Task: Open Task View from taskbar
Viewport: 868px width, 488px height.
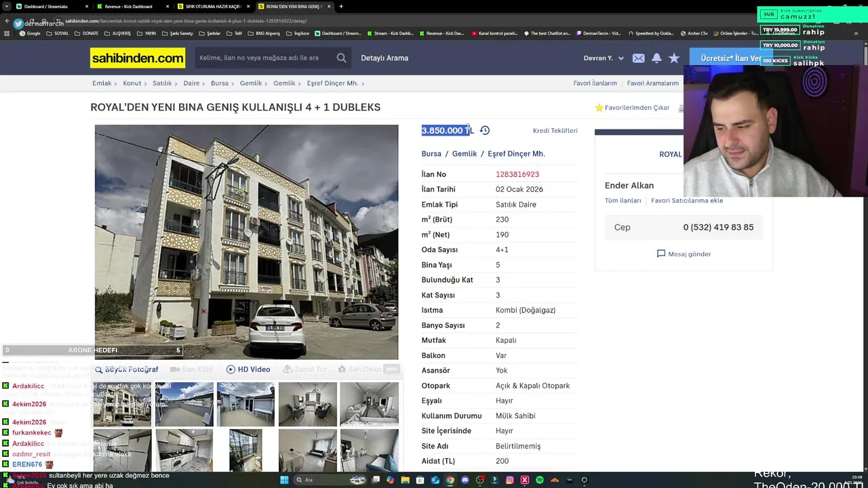Action: pyautogui.click(x=376, y=480)
